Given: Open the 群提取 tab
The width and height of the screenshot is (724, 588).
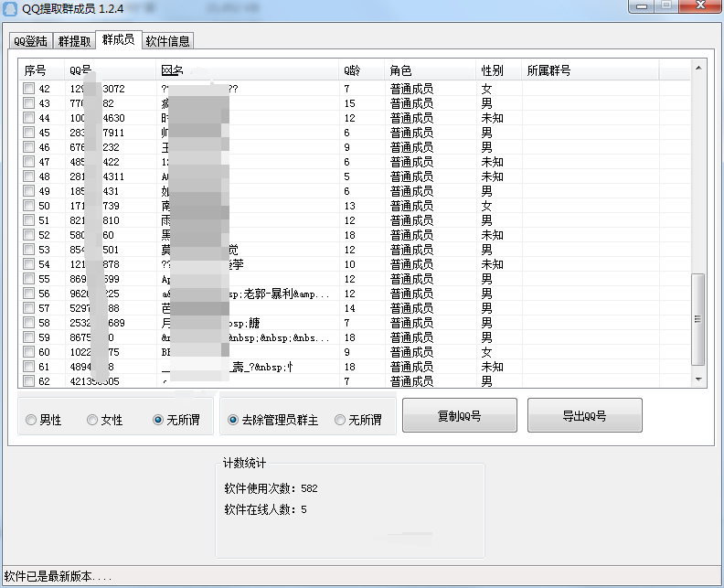Looking at the screenshot, I should coord(74,41).
